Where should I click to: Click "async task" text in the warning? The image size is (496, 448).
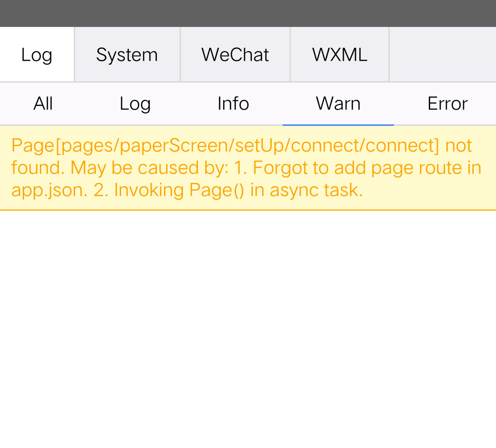(316, 190)
